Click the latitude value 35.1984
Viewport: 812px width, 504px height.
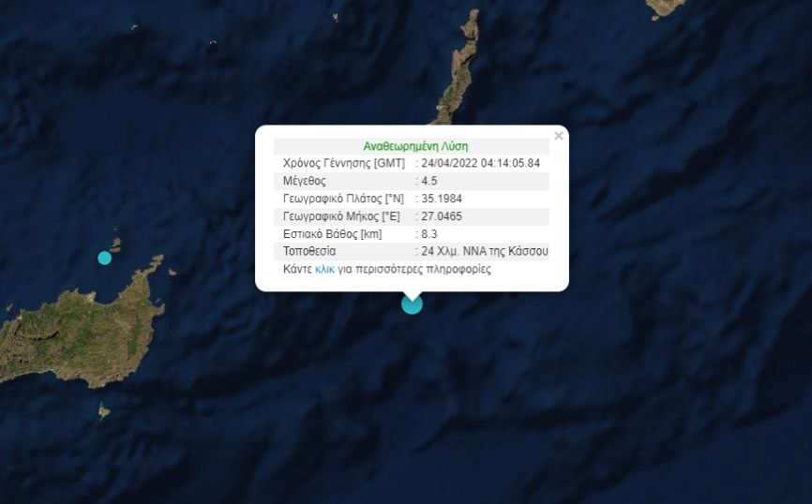(442, 199)
